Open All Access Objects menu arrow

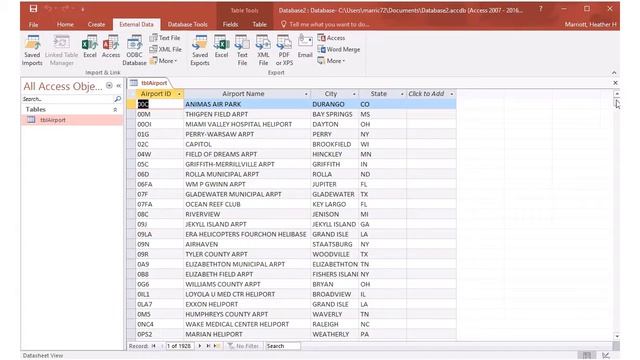pos(109,85)
